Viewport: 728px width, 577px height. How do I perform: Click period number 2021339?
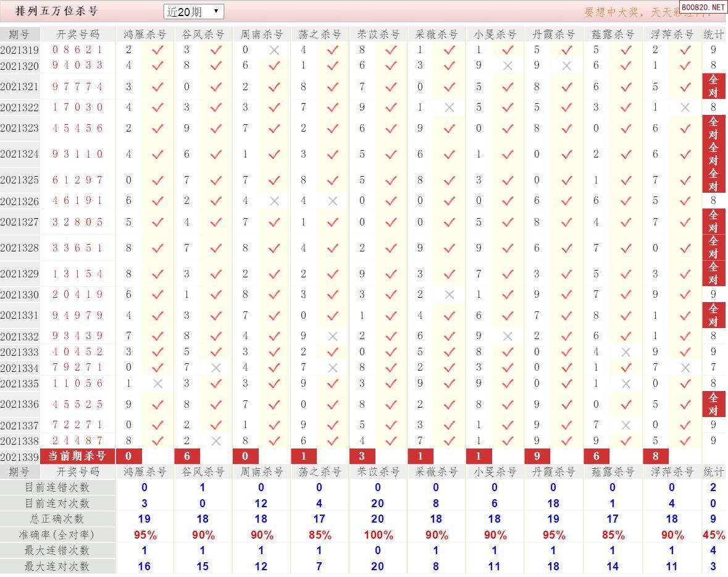coord(20,457)
